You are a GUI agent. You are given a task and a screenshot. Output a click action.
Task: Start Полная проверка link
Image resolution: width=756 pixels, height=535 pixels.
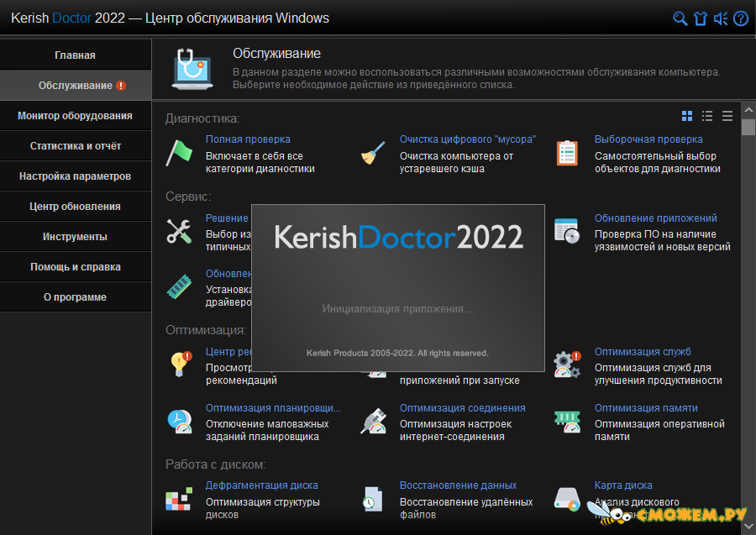click(248, 139)
